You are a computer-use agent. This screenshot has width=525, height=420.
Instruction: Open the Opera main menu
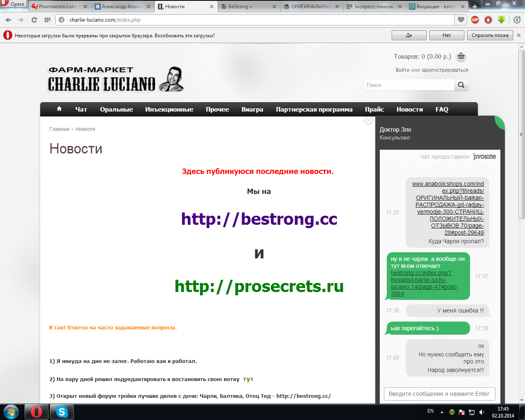coord(13,4)
